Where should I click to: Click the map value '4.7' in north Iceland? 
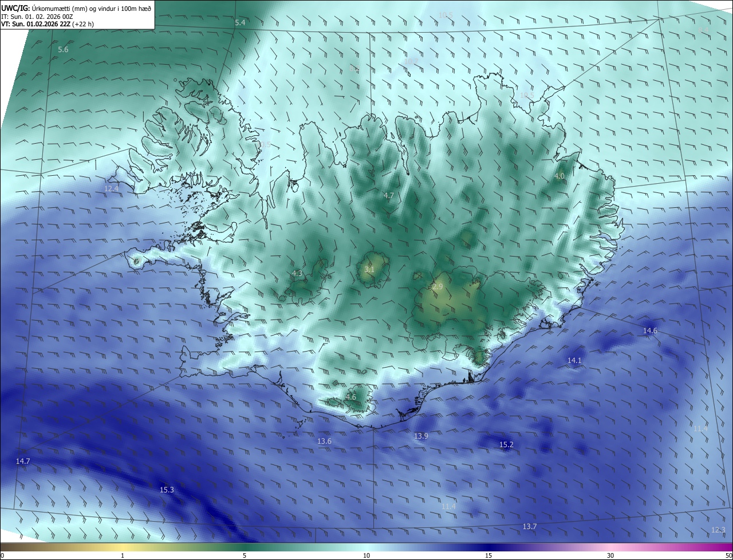tap(389, 196)
